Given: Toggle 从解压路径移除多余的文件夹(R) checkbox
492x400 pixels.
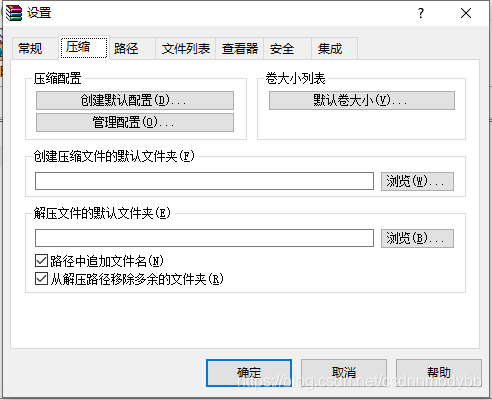Looking at the screenshot, I should pos(41,279).
